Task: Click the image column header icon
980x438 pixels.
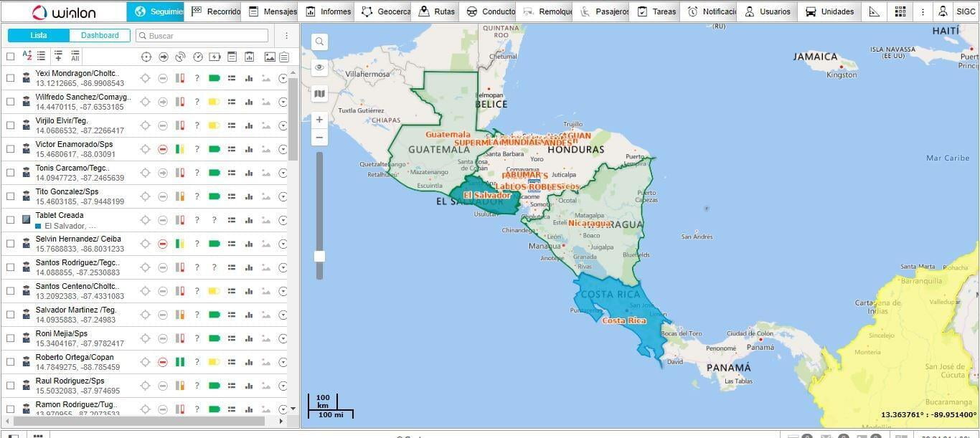Action: [x=270, y=57]
